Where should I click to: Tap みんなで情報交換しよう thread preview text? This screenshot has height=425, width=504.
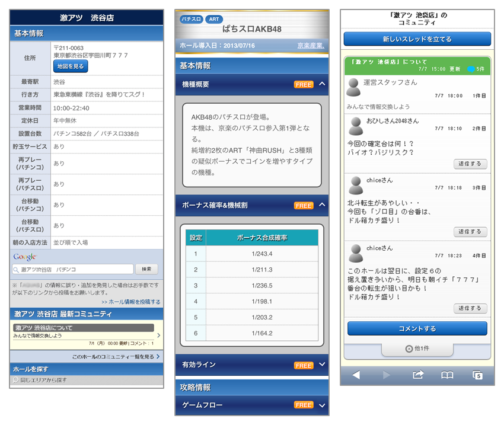37,335
